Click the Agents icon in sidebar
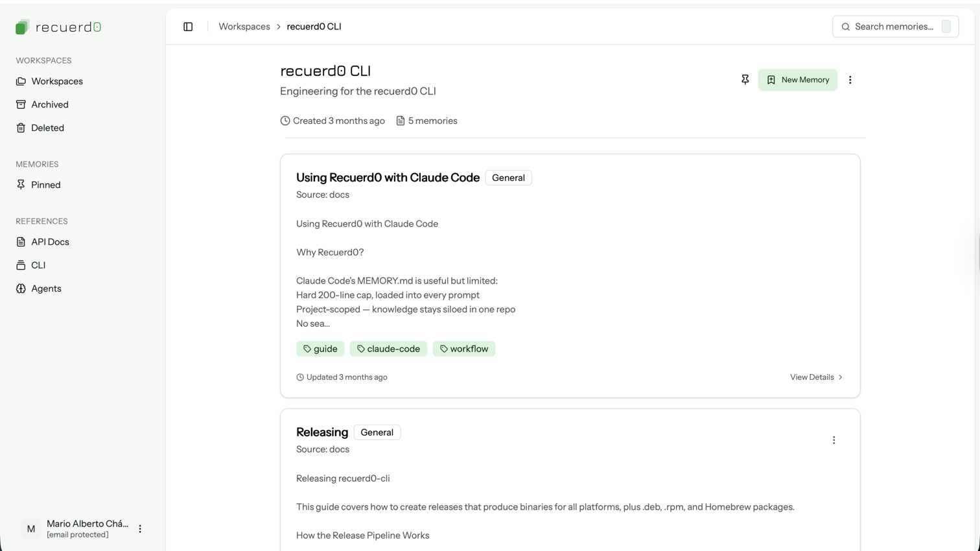 pyautogui.click(x=21, y=288)
